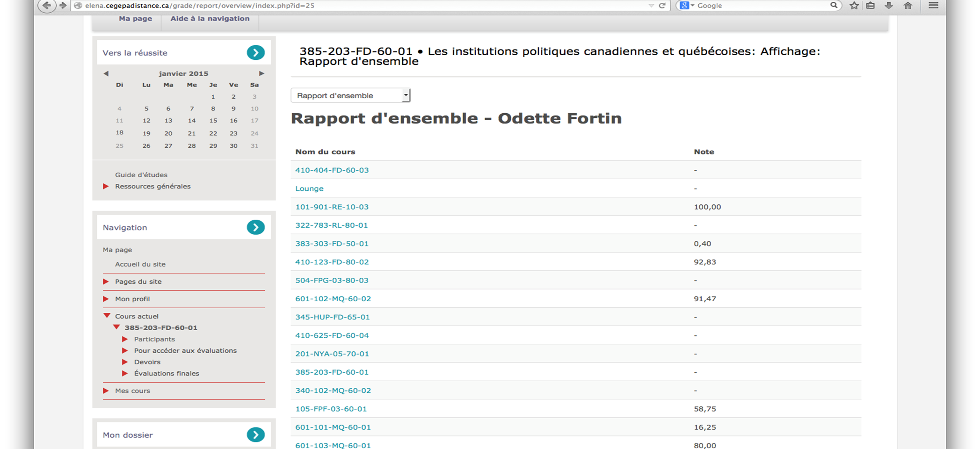Go to browser home page icon
Image resolution: width=980 pixels, height=449 pixels.
tap(908, 6)
